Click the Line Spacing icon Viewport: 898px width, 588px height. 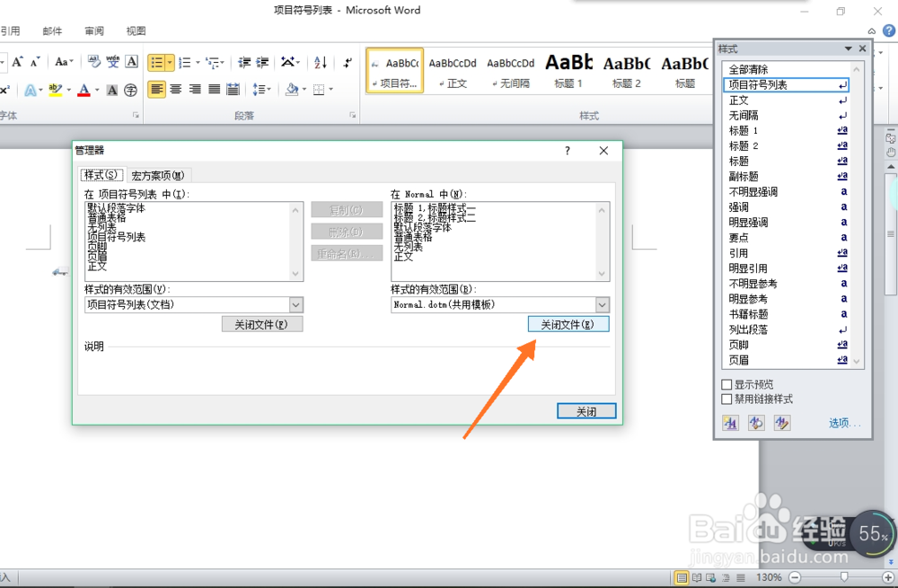259,89
